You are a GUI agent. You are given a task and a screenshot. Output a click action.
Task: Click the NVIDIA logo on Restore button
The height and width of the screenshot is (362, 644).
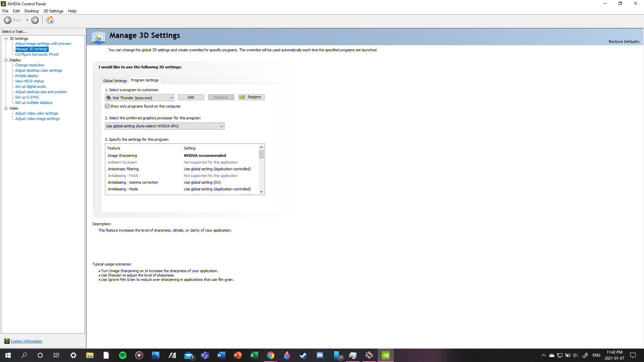tap(242, 97)
